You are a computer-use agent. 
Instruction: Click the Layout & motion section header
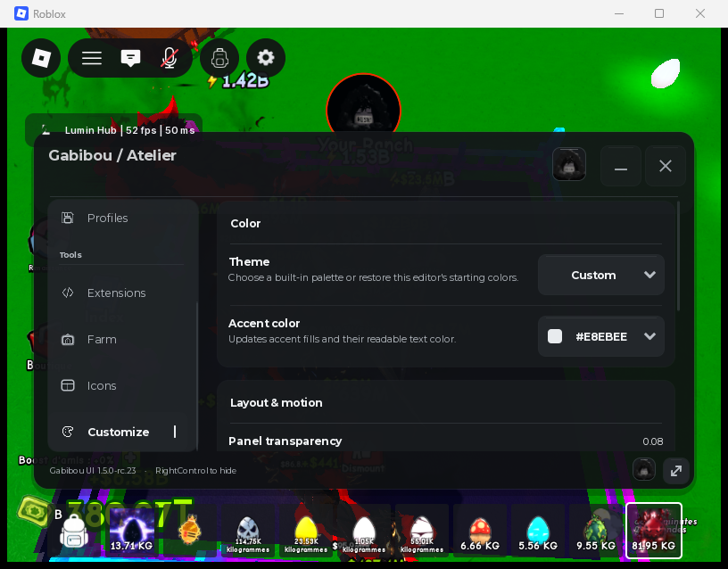point(277,403)
